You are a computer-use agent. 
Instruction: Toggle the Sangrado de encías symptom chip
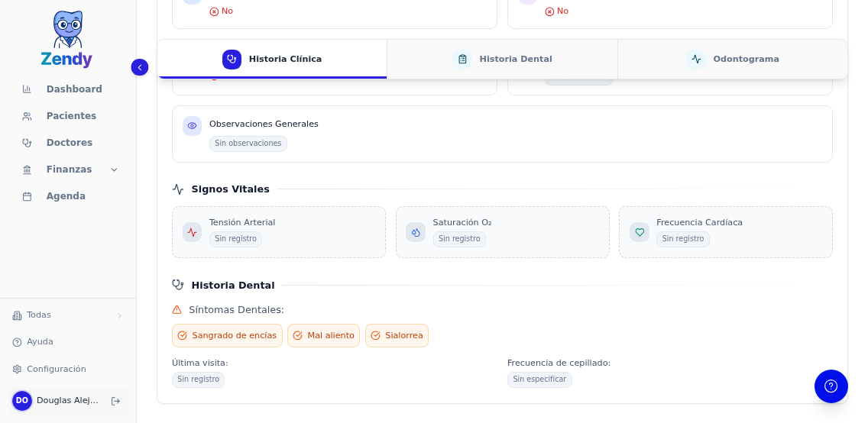(x=227, y=336)
